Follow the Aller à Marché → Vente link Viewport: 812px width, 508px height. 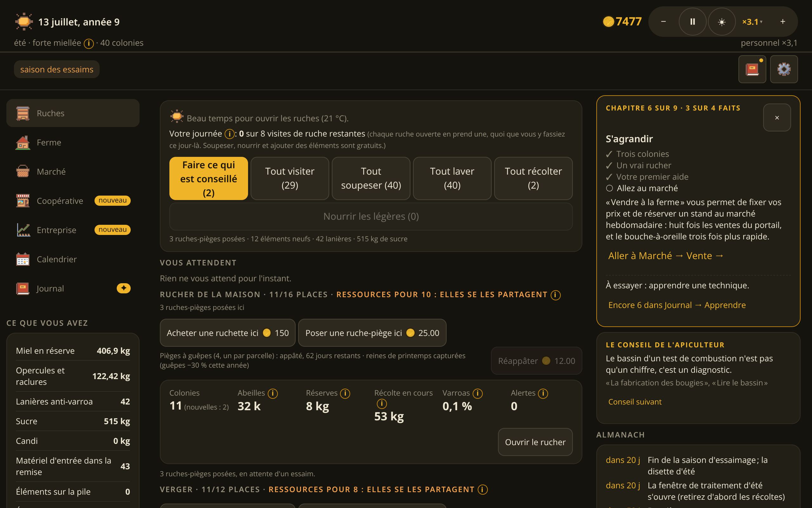(x=666, y=256)
